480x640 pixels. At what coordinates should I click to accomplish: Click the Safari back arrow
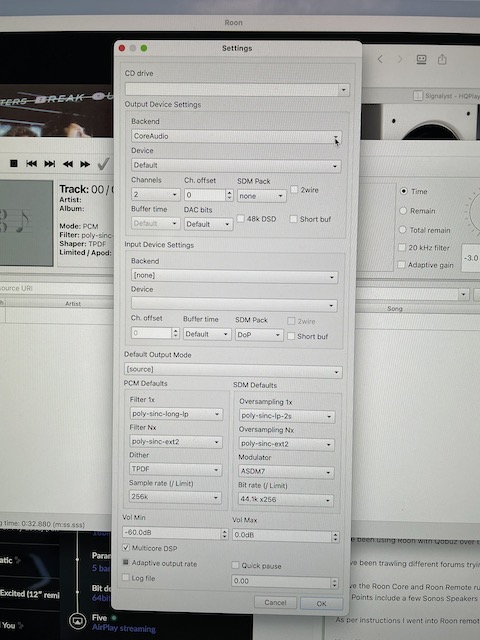pos(380,59)
